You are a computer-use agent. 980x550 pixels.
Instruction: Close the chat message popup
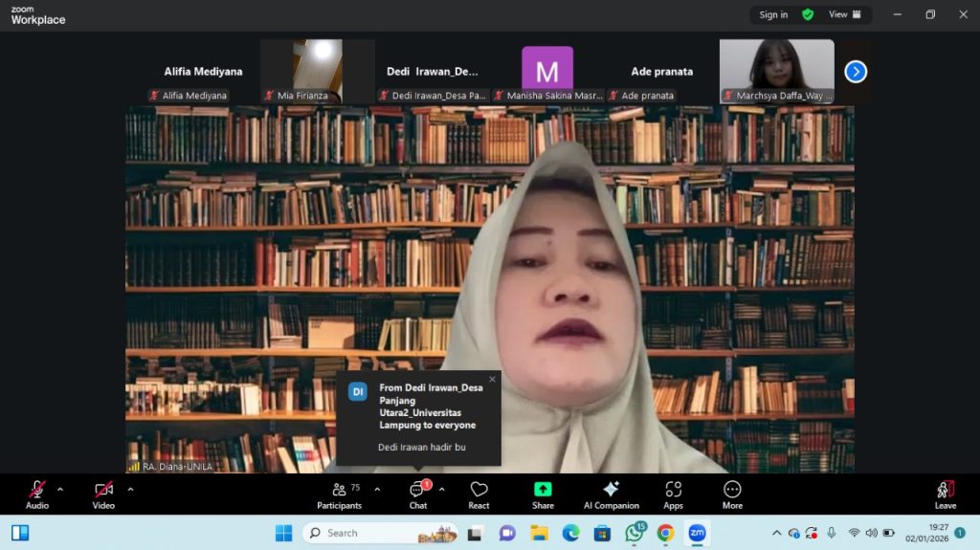tap(492, 379)
